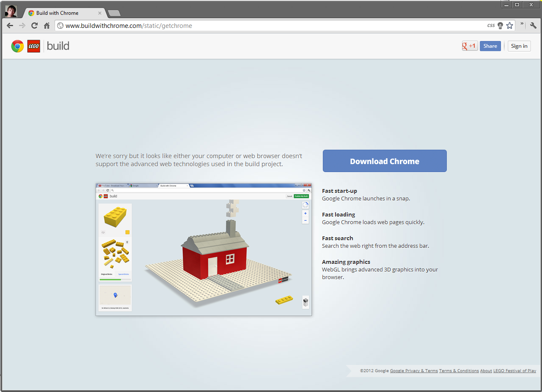542x392 pixels.
Task: Click 'Google Chrome launches in a snap.' text
Action: [366, 199]
